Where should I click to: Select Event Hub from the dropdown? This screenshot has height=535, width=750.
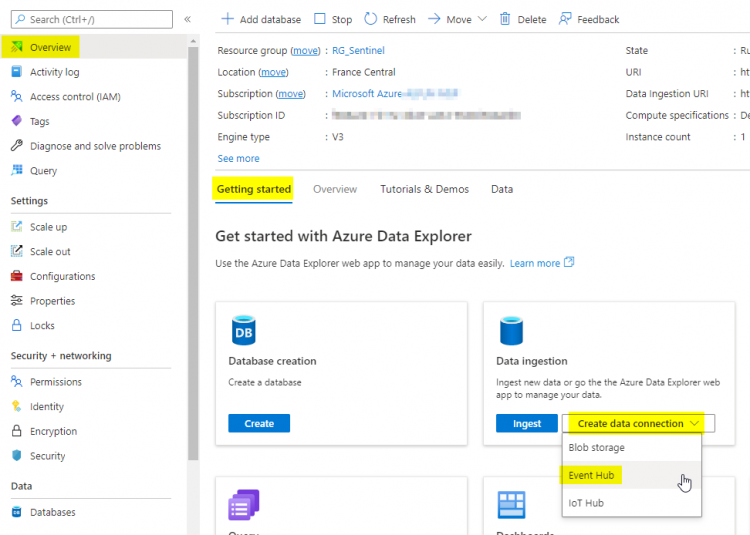[x=632, y=475]
